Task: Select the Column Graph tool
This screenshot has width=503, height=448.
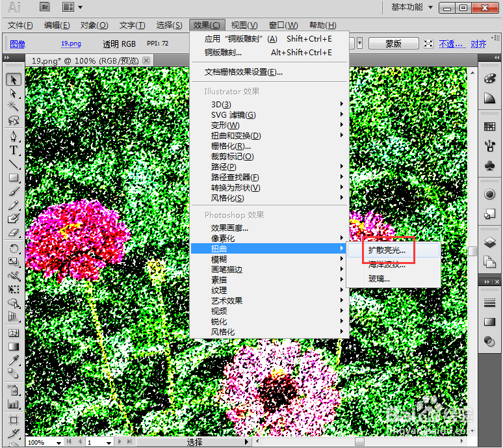Action: [14, 404]
